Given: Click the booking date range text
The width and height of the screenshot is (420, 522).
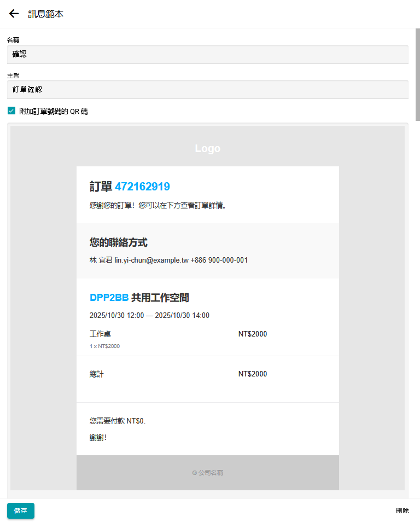Looking at the screenshot, I should (x=149, y=315).
